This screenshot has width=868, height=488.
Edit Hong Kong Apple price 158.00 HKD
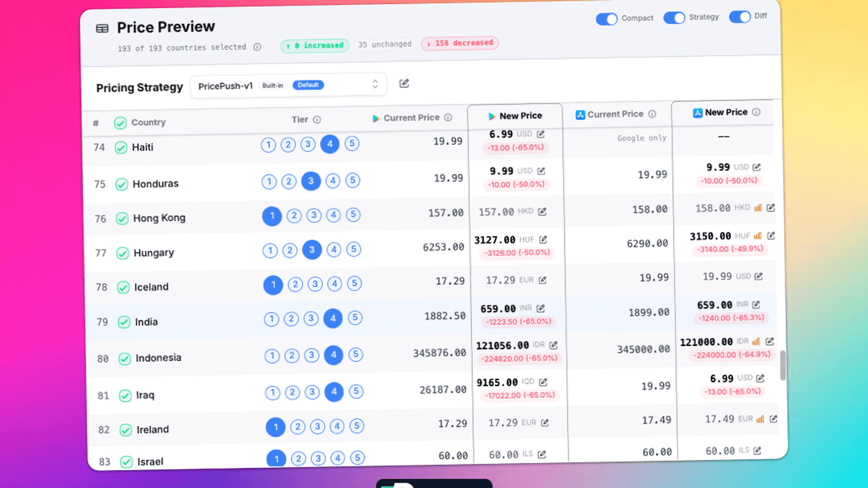point(771,208)
